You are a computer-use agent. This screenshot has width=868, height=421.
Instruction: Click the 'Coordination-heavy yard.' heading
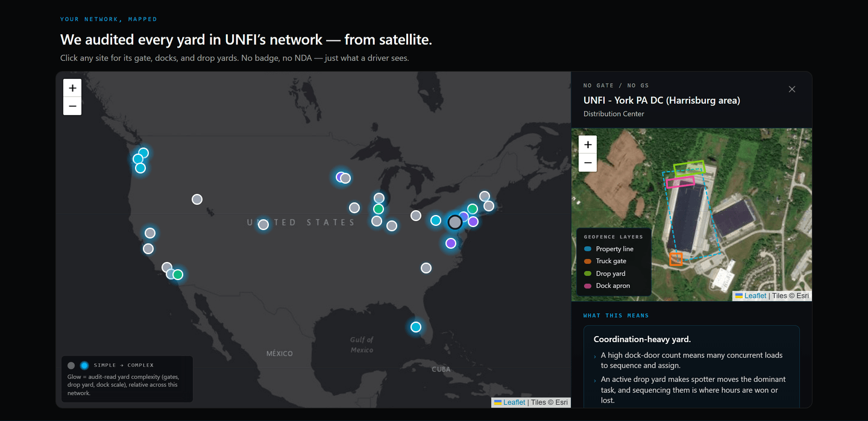click(x=642, y=339)
